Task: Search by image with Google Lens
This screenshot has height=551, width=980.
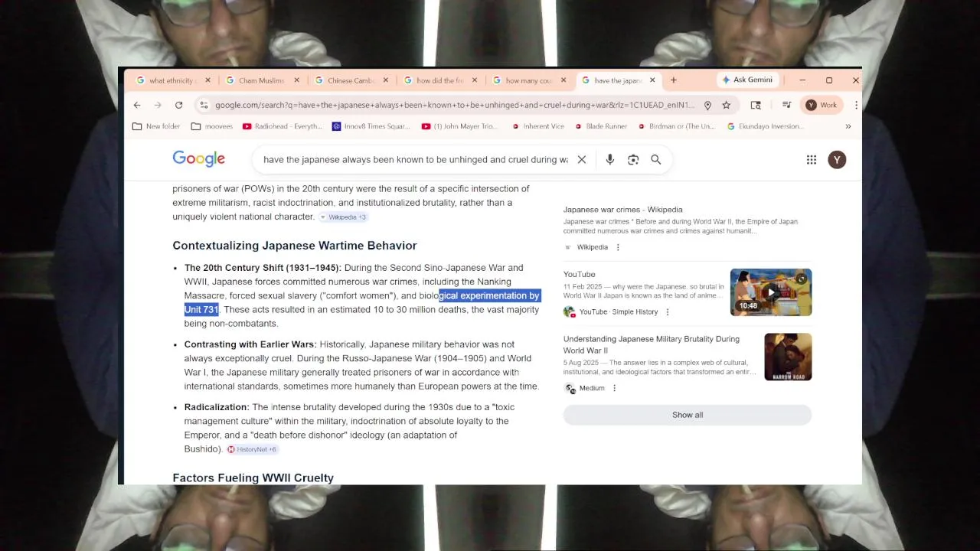Action: click(x=633, y=159)
